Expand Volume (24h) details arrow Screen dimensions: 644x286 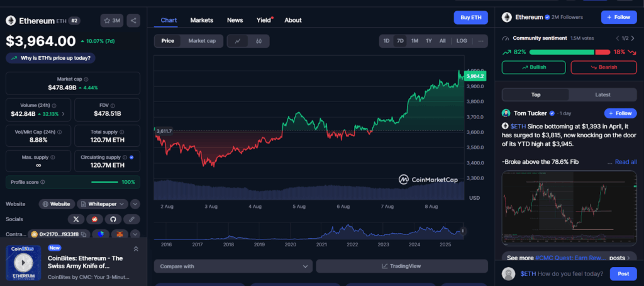[63, 114]
